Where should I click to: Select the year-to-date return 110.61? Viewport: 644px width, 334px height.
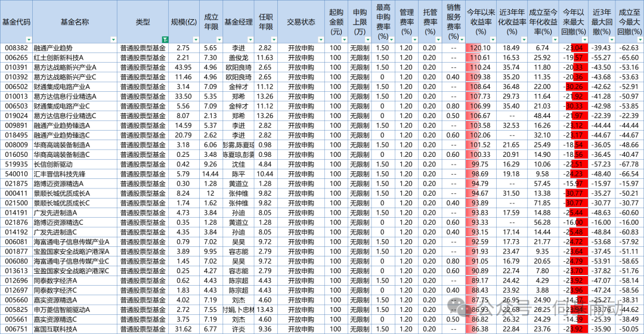[x=481, y=58]
